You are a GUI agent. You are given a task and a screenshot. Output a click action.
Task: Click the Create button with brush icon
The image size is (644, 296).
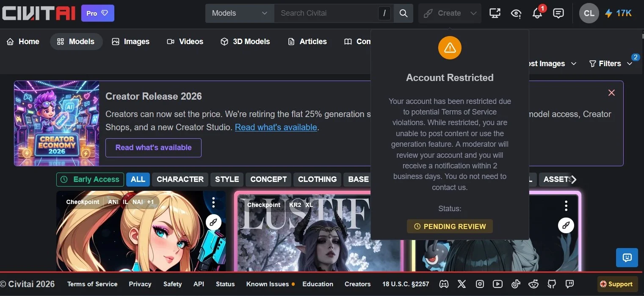pyautogui.click(x=442, y=13)
